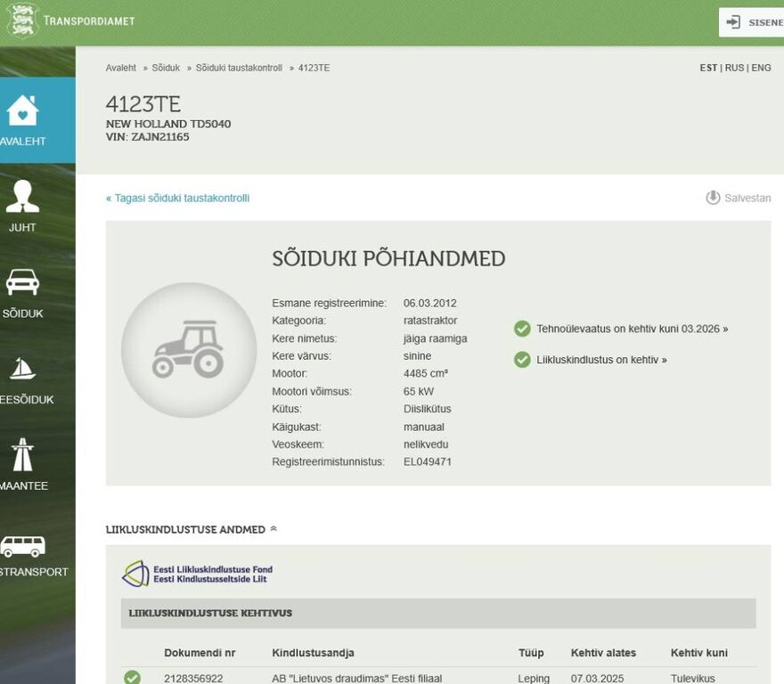Click the Dokumendi nr column header

pos(200,653)
